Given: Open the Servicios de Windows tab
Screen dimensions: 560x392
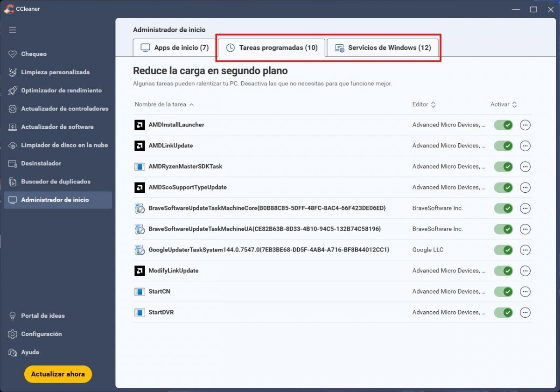Looking at the screenshot, I should pyautogui.click(x=383, y=48).
